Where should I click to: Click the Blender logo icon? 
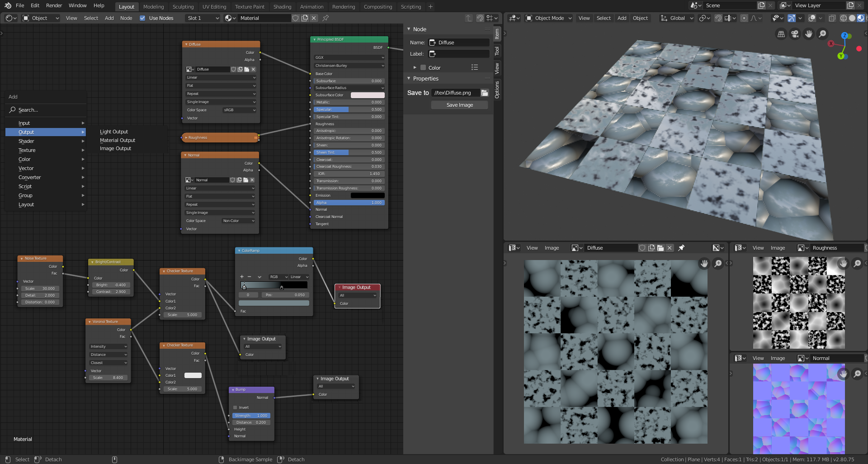[x=8, y=5]
